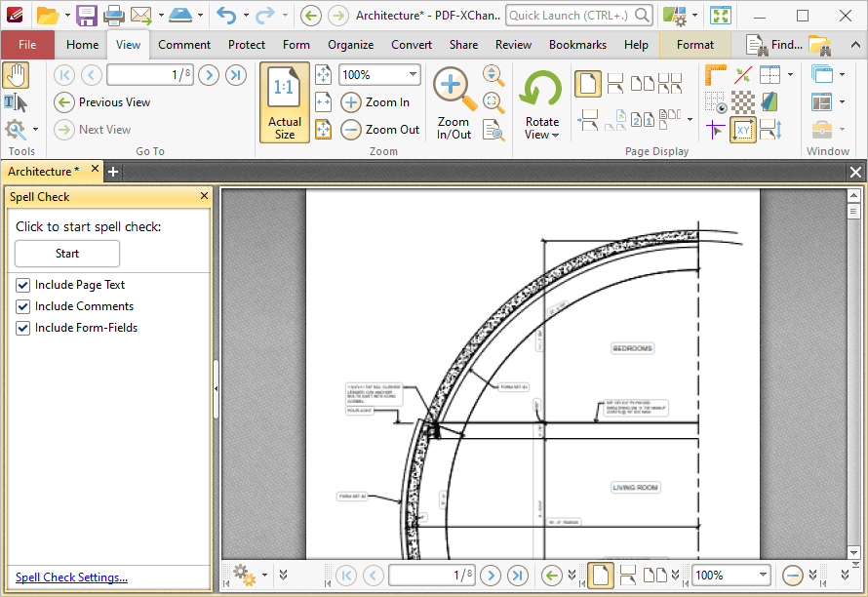Toggle the transparency grid icon
The width and height of the screenshot is (868, 597).
coord(743,102)
